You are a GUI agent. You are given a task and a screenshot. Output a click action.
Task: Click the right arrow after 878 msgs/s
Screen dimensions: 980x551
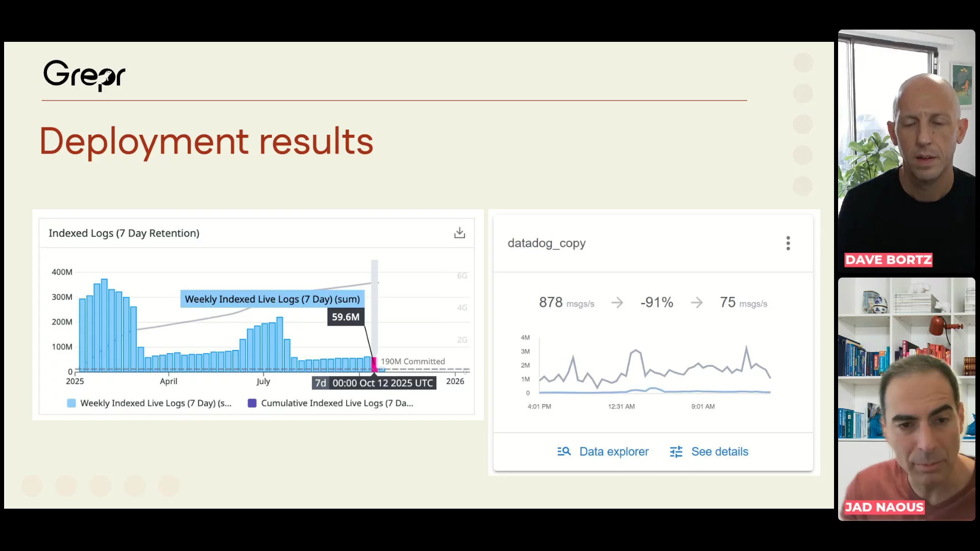coord(617,303)
